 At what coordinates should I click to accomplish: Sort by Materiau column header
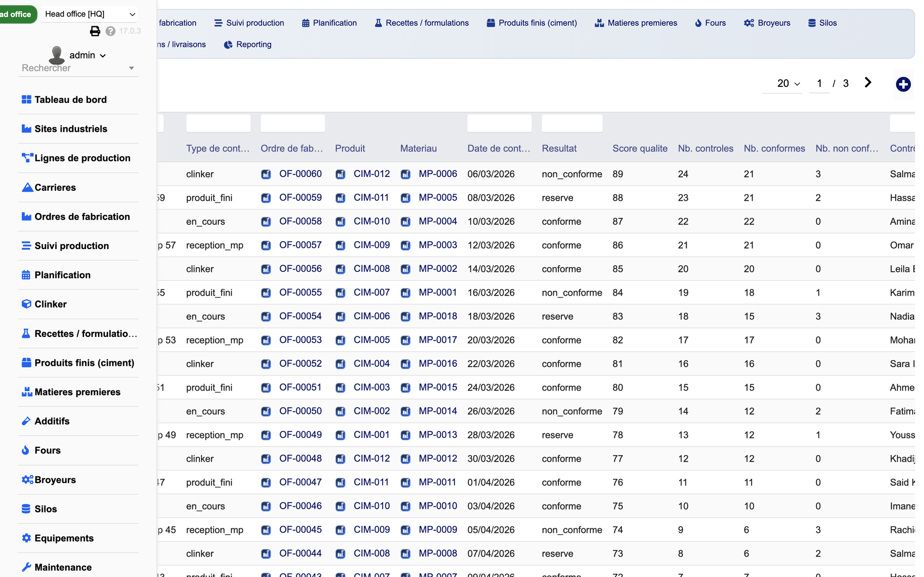[x=418, y=149]
